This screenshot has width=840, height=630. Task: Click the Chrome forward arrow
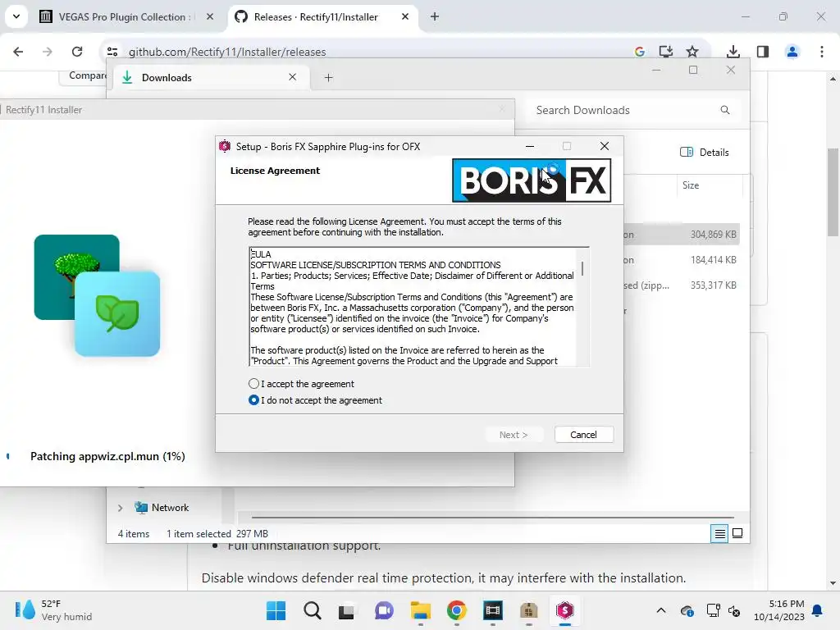coord(47,52)
